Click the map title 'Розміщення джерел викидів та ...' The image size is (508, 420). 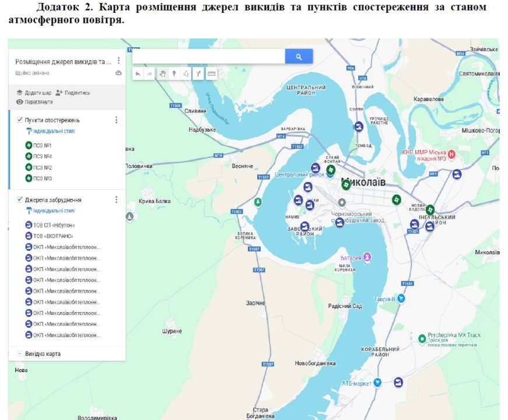click(63, 62)
